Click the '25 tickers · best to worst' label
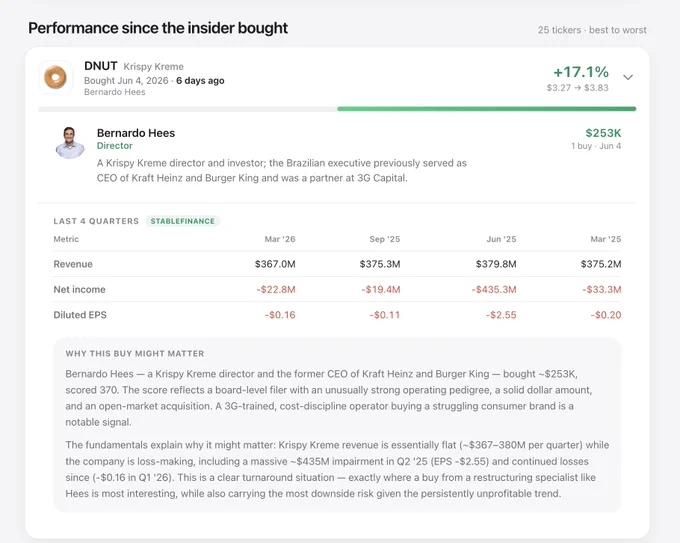The width and height of the screenshot is (680, 543). point(592,30)
